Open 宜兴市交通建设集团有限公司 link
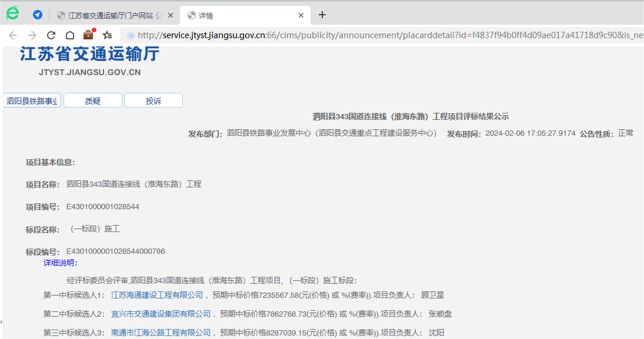The width and height of the screenshot is (644, 339). (x=161, y=314)
